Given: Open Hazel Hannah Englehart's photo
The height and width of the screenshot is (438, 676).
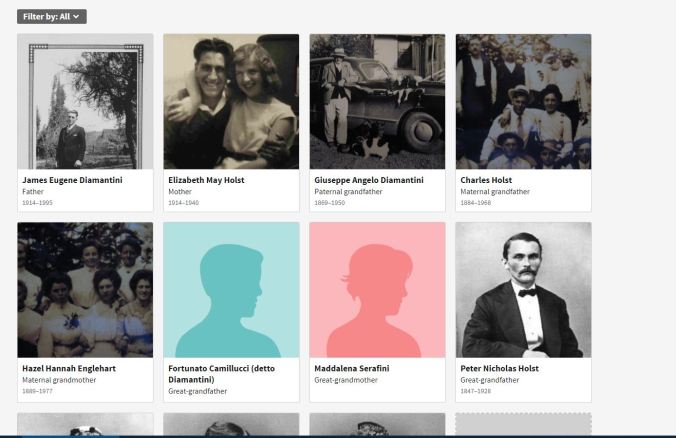Looking at the screenshot, I should (85, 290).
